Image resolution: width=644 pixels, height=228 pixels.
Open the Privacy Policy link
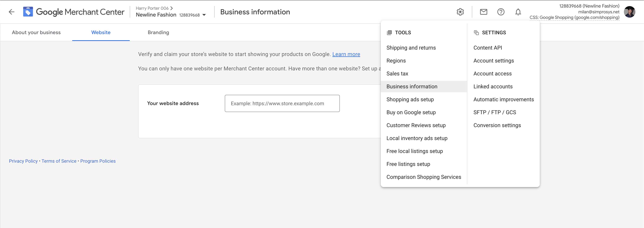click(x=23, y=161)
